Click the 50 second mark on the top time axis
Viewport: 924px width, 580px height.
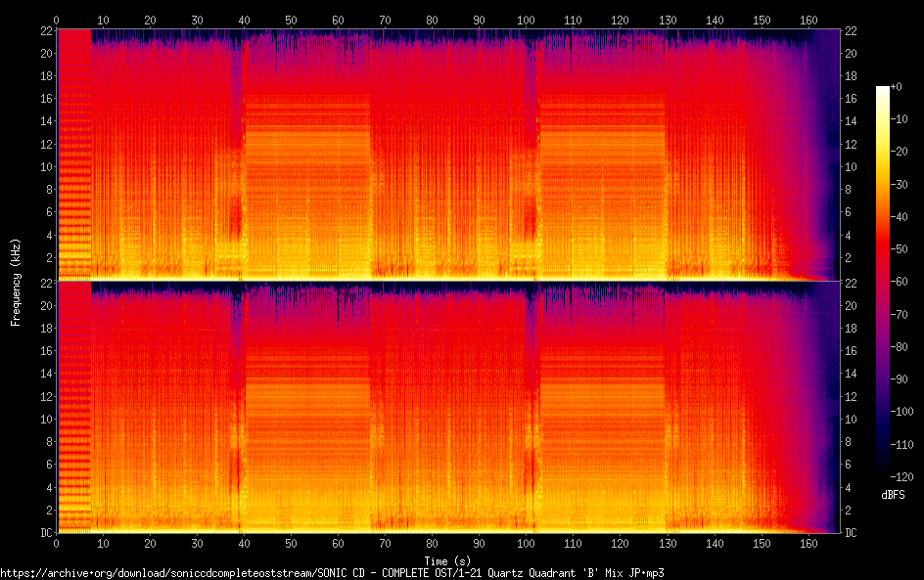[x=291, y=20]
